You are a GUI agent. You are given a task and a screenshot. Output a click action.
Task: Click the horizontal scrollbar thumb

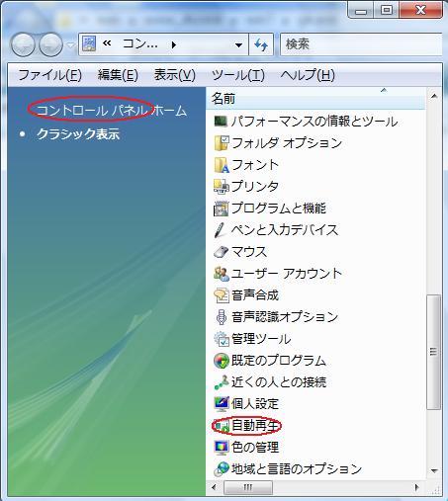click(248, 487)
